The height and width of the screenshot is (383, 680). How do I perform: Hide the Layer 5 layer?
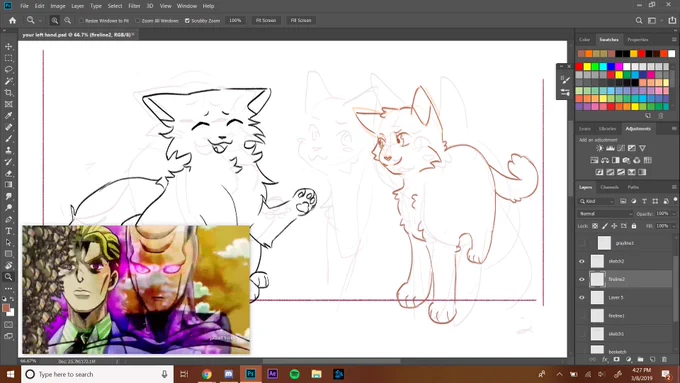pos(582,298)
